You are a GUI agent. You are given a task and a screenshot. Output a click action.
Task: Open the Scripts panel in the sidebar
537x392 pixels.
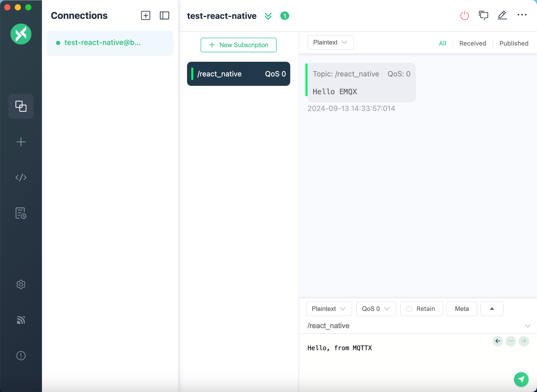pos(21,177)
